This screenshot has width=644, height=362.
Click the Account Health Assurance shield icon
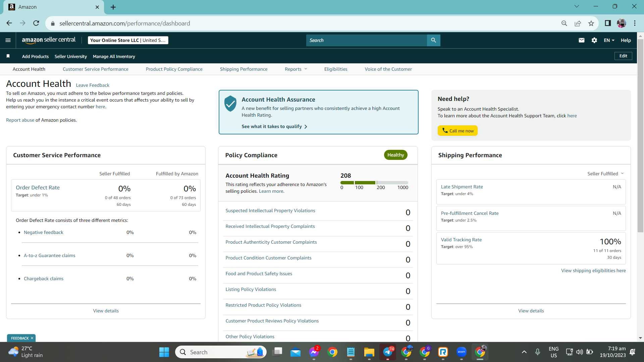(x=230, y=104)
